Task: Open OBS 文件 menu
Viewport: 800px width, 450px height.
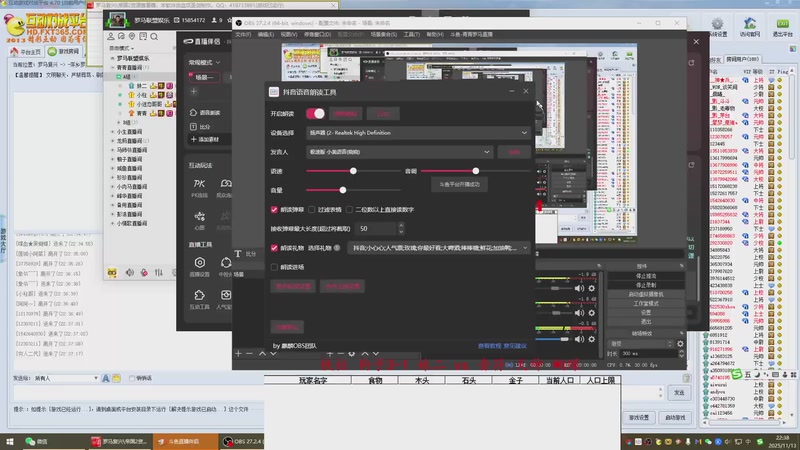Action: click(243, 34)
